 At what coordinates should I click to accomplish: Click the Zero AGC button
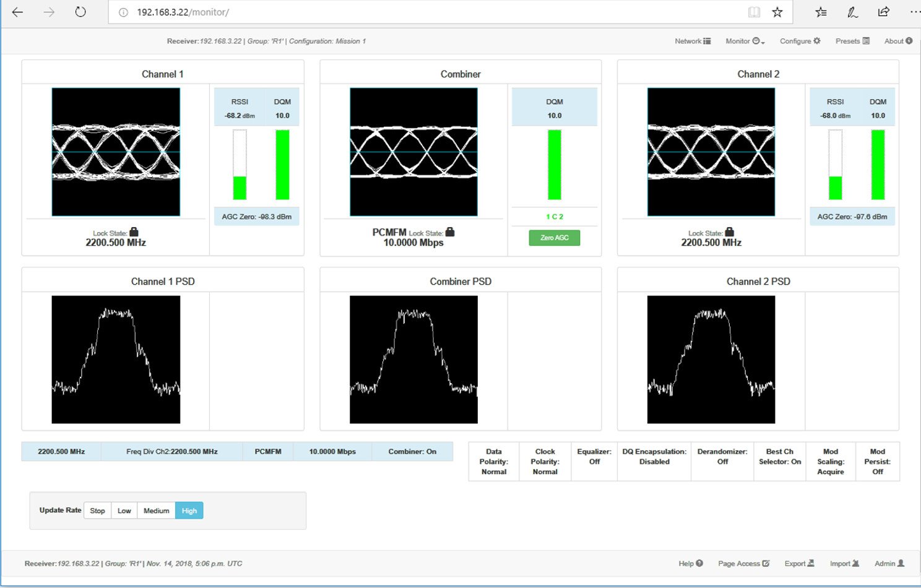[x=555, y=238]
